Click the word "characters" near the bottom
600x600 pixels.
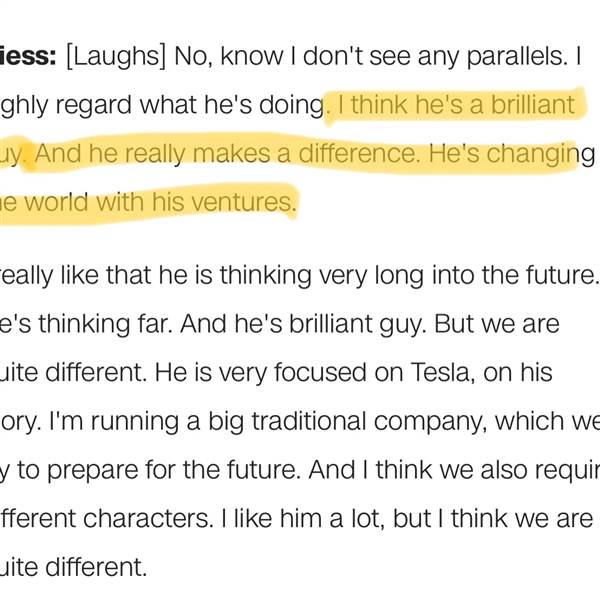pos(145,519)
